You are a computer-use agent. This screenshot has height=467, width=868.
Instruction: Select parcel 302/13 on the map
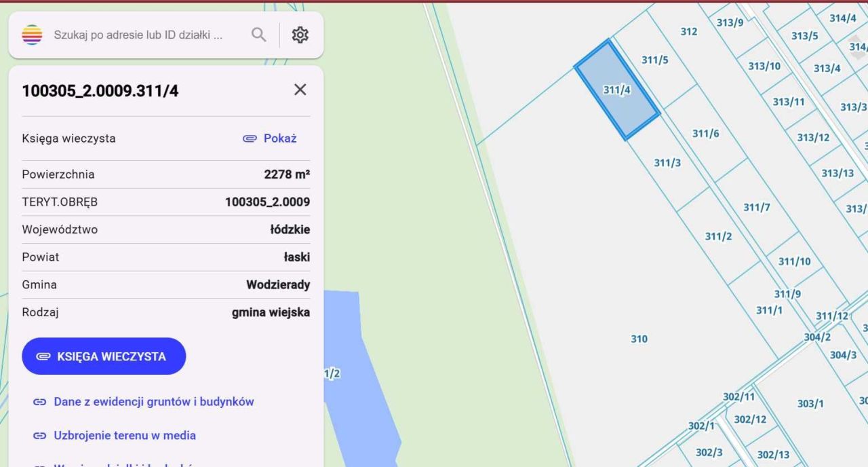tap(773, 455)
